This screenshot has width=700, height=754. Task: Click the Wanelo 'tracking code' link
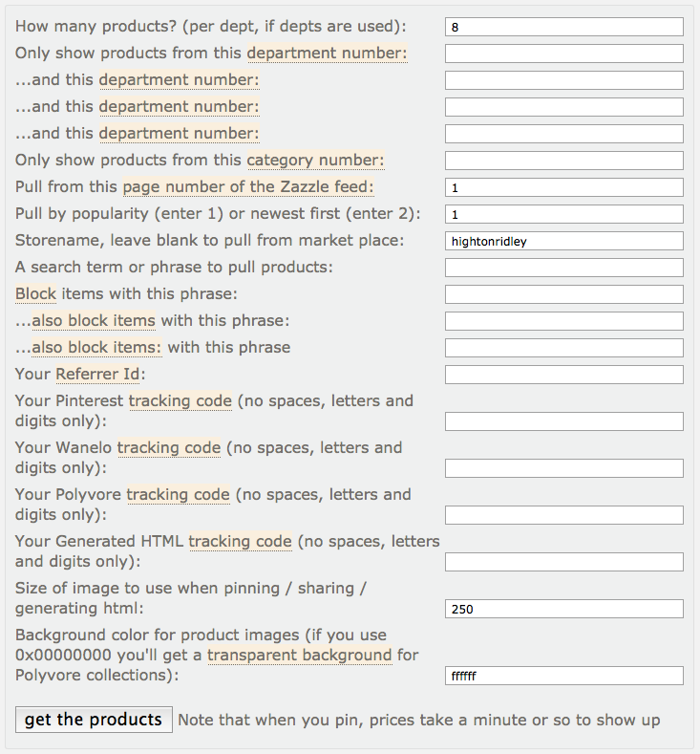169,447
